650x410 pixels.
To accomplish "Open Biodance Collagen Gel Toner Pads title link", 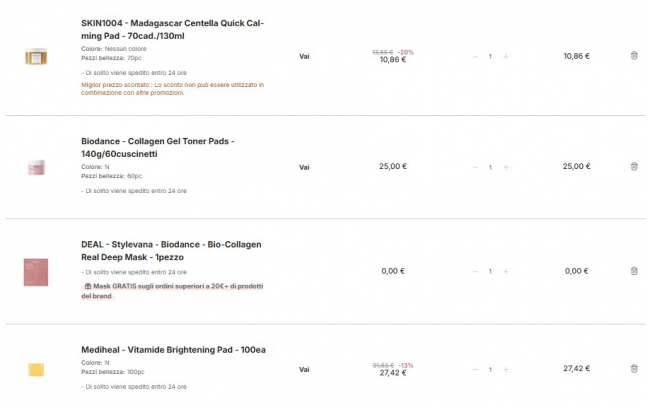I will 157,147.
